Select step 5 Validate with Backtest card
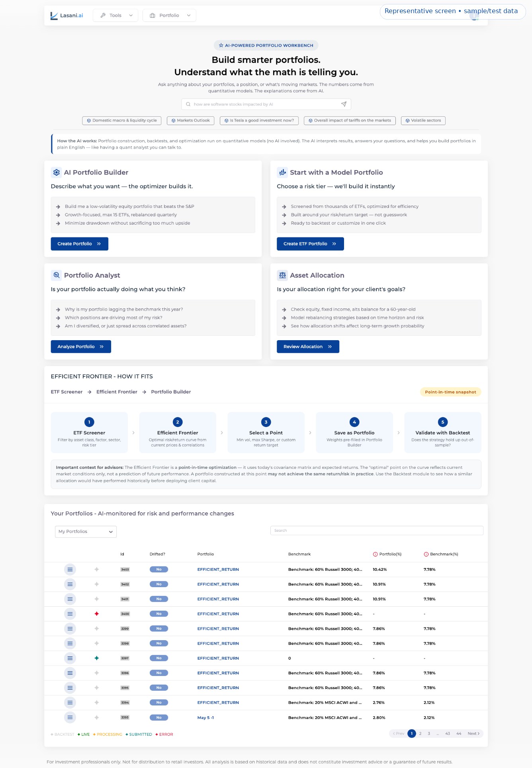Screen dimensions: 532x768 (x=443, y=433)
